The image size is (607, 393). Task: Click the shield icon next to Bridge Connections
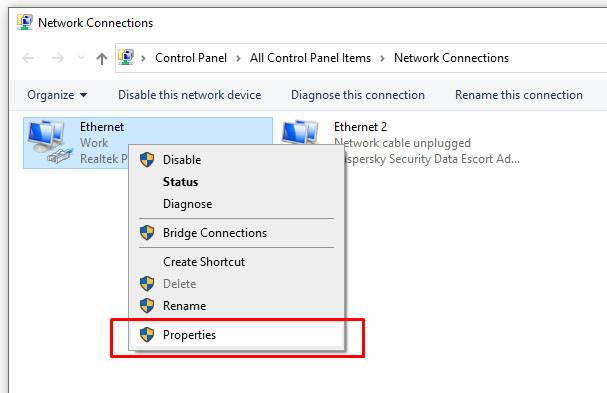[x=147, y=233]
